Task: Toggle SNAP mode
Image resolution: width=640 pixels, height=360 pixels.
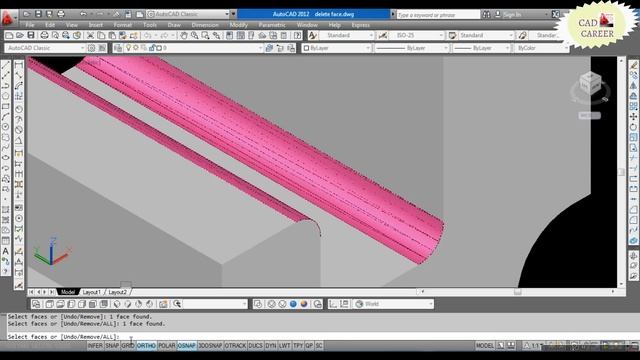Action: 112,346
